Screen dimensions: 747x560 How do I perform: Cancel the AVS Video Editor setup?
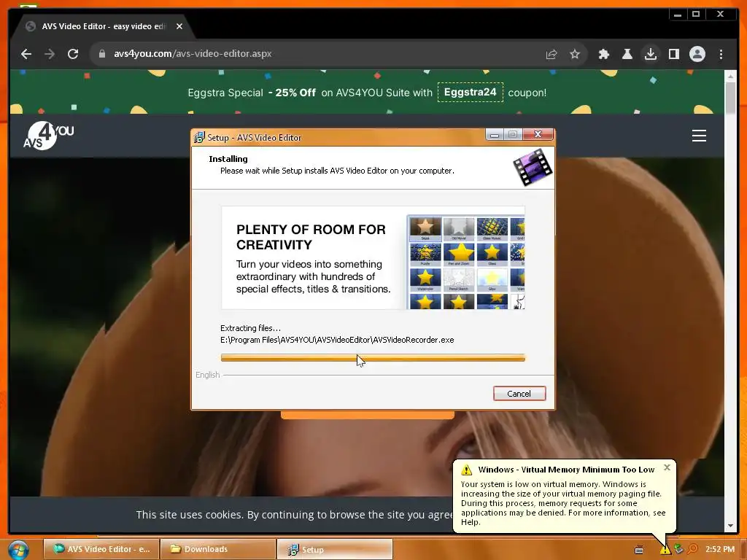(x=519, y=394)
